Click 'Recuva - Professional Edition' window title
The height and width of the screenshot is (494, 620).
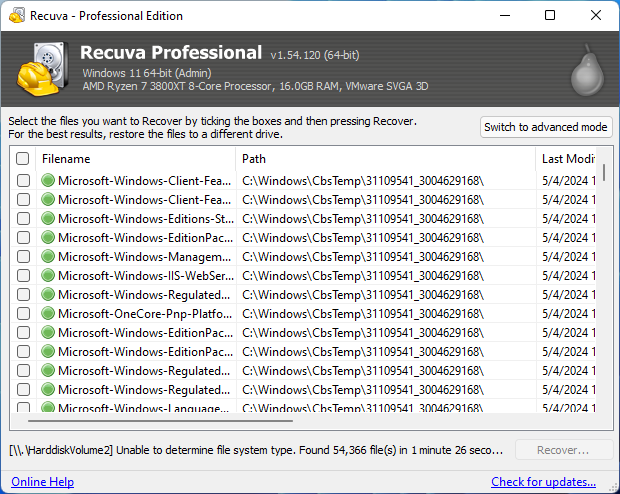(106, 16)
